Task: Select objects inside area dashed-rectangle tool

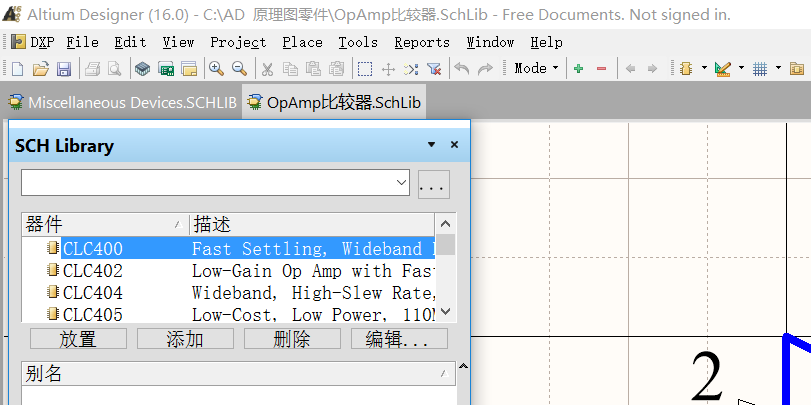Action: [x=365, y=69]
